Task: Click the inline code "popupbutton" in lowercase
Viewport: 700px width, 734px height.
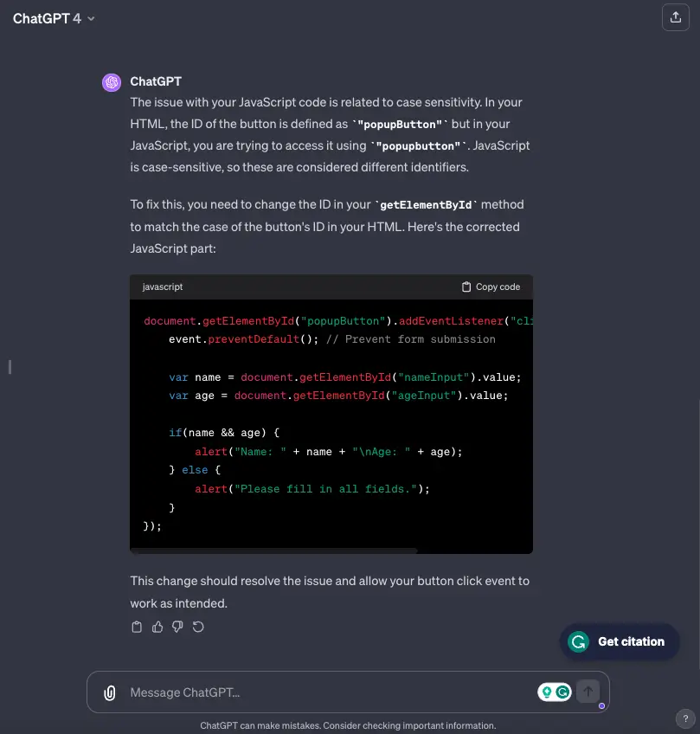Action: (x=418, y=146)
